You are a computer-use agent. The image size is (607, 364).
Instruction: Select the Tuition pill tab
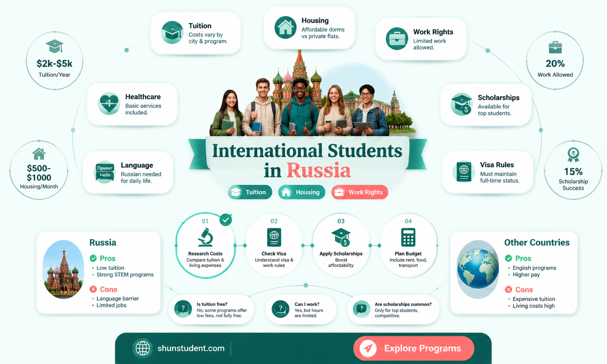coord(250,192)
